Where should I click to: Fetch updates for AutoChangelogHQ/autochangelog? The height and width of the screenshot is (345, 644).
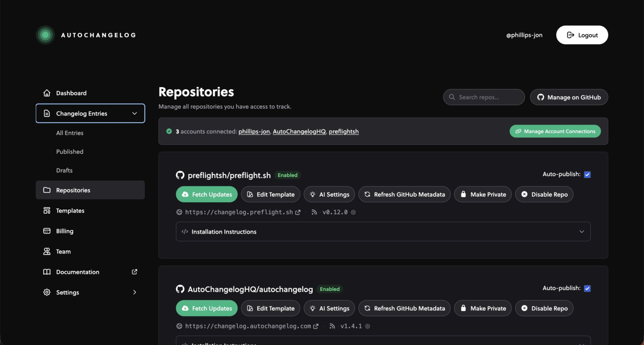[x=206, y=308]
